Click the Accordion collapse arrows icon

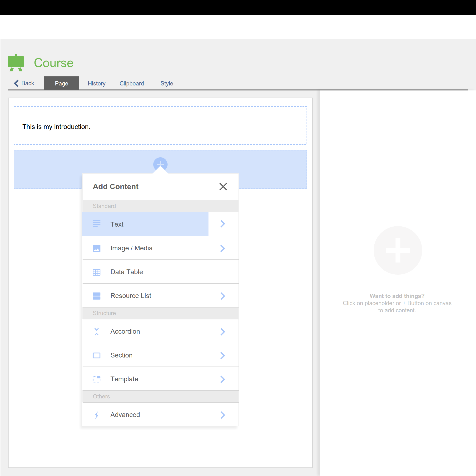coord(97,332)
